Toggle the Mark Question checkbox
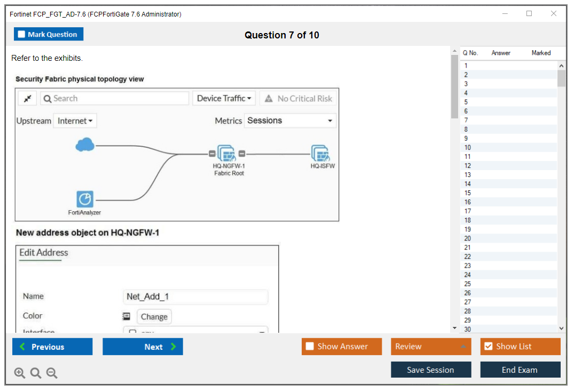574x392 pixels. click(22, 35)
